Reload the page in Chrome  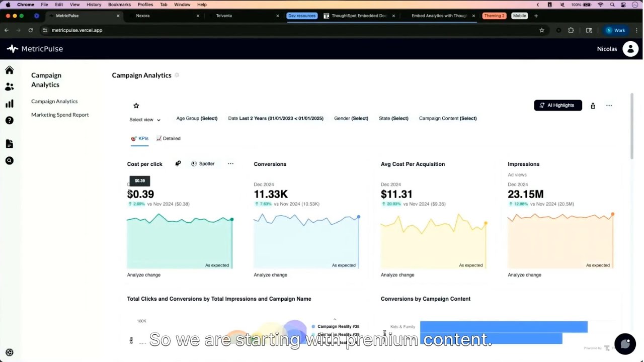pos(31,30)
